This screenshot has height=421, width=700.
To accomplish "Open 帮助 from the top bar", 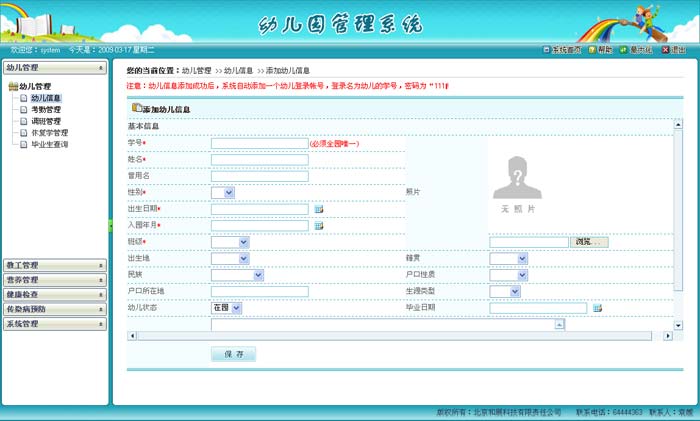I will coord(593,49).
